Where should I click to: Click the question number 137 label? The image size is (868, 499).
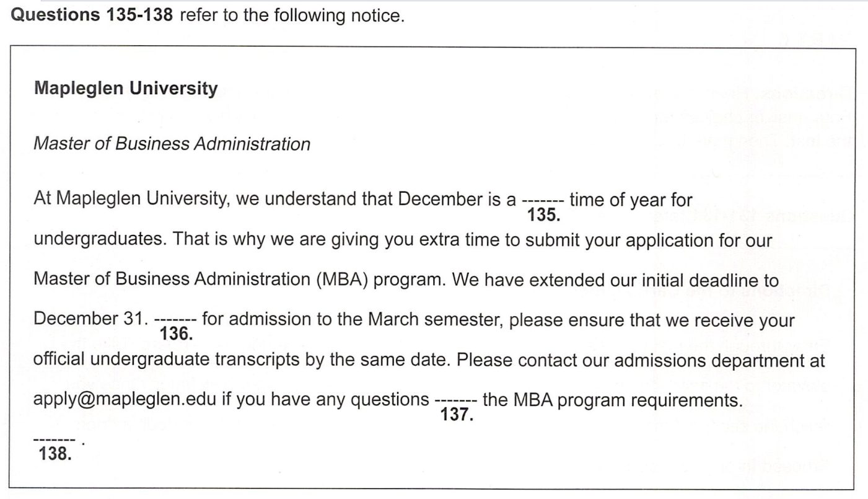(457, 415)
